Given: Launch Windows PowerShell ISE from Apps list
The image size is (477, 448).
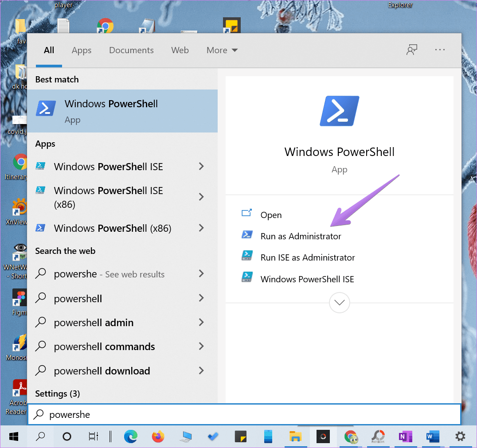Looking at the screenshot, I should coord(108,167).
